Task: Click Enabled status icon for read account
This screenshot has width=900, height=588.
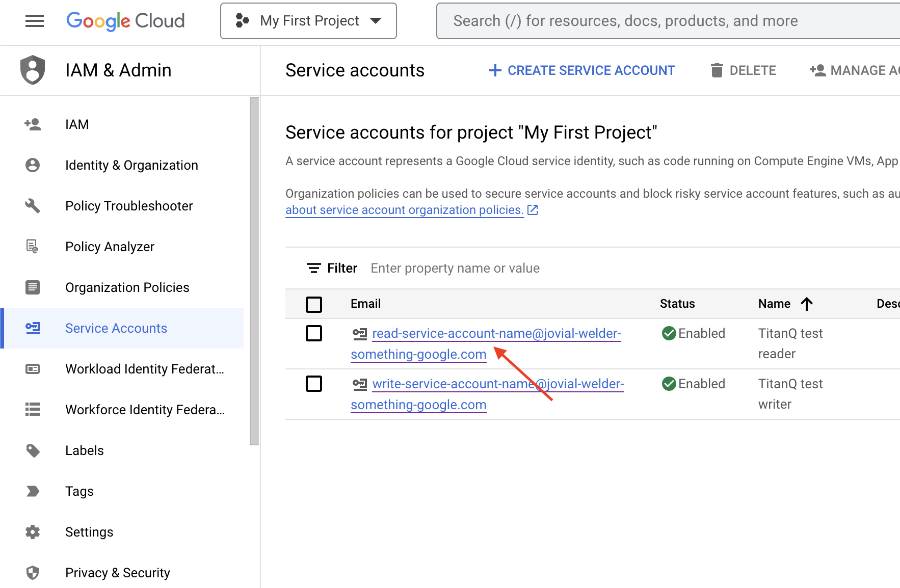Action: 669,333
